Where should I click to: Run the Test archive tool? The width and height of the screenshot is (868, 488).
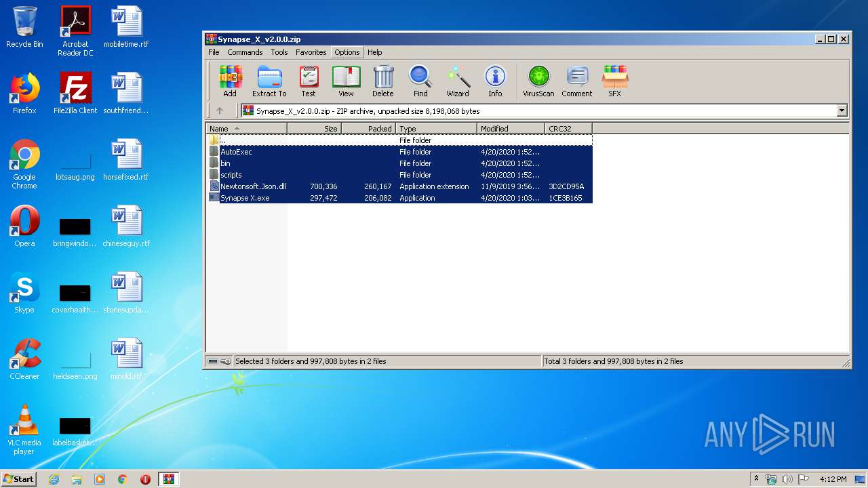pyautogui.click(x=309, y=81)
